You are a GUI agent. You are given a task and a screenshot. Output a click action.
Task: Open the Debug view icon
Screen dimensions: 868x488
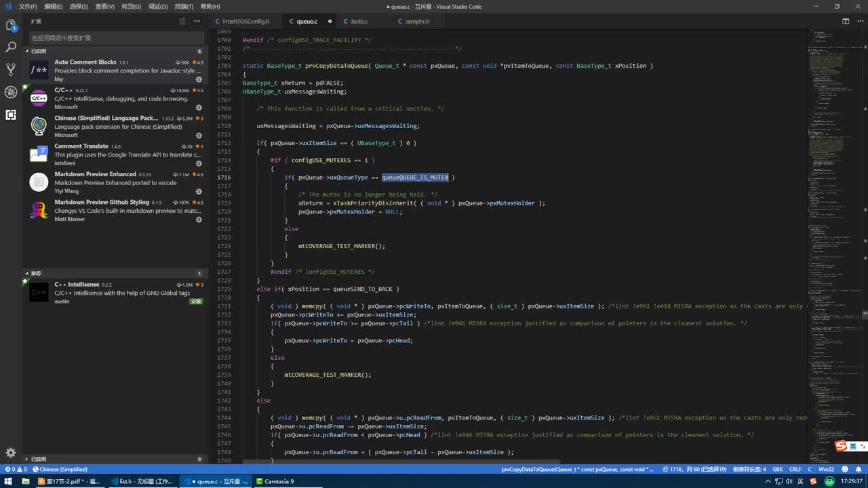click(11, 91)
